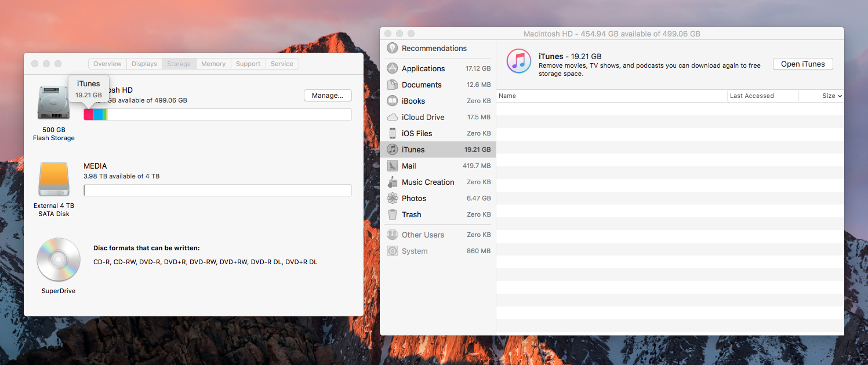
Task: Click '500 GB Flash Storage' label
Action: click(x=54, y=134)
